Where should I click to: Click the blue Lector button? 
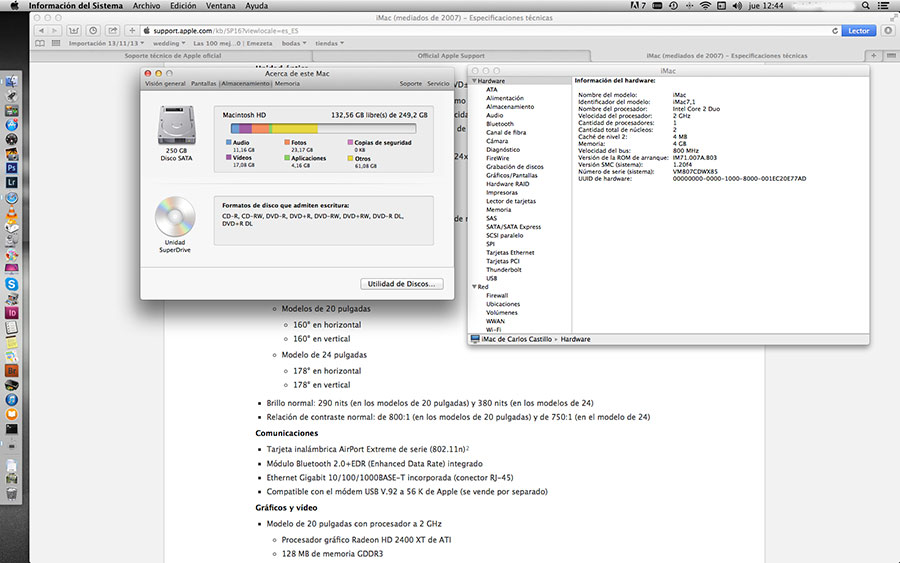pyautogui.click(x=859, y=31)
